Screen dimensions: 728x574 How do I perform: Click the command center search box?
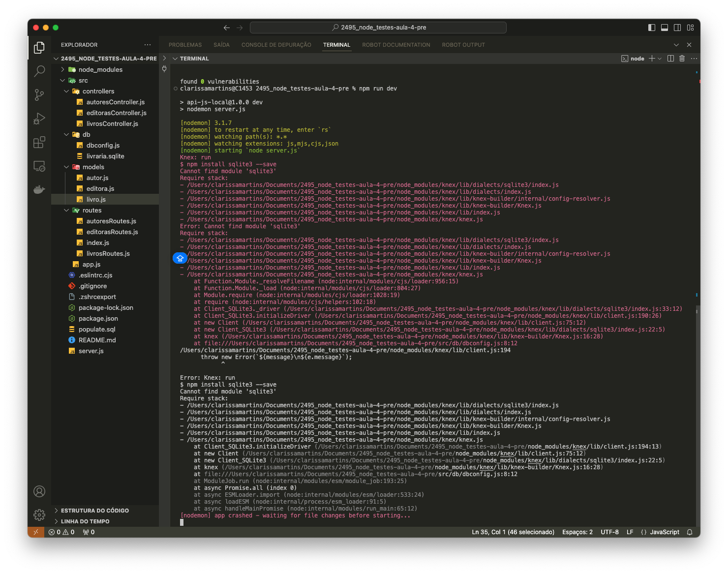click(378, 28)
